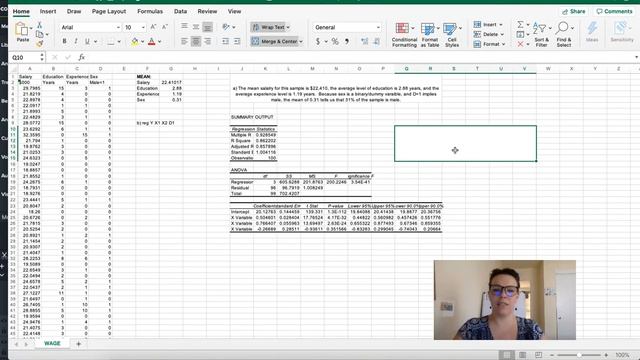This screenshot has height=360, width=640.
Task: Align cell contents to middle
Action: tap(196, 27)
